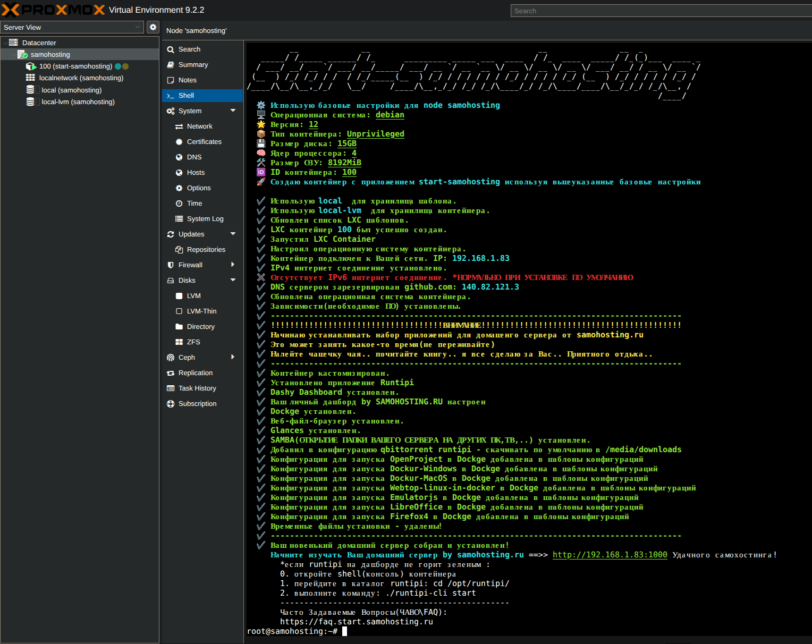Open the Notes menu item
The height and width of the screenshot is (644, 812).
pyautogui.click(x=202, y=80)
